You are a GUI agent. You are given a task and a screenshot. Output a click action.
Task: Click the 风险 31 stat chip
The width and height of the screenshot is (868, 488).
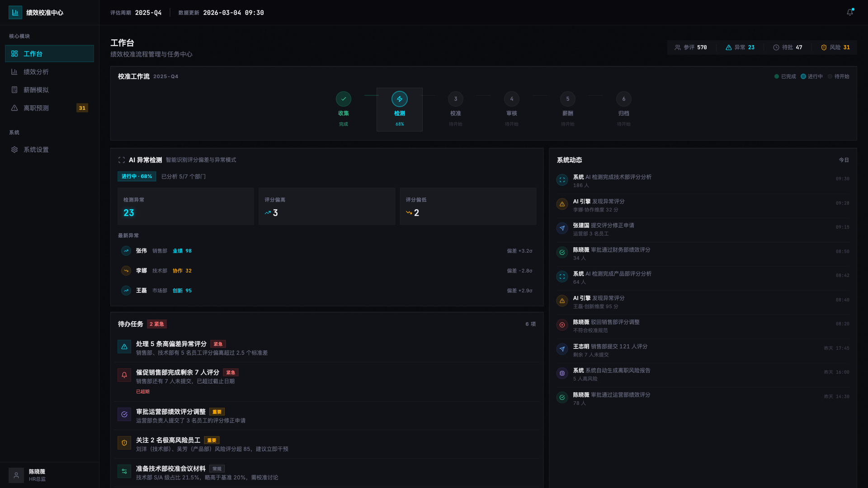coord(835,47)
